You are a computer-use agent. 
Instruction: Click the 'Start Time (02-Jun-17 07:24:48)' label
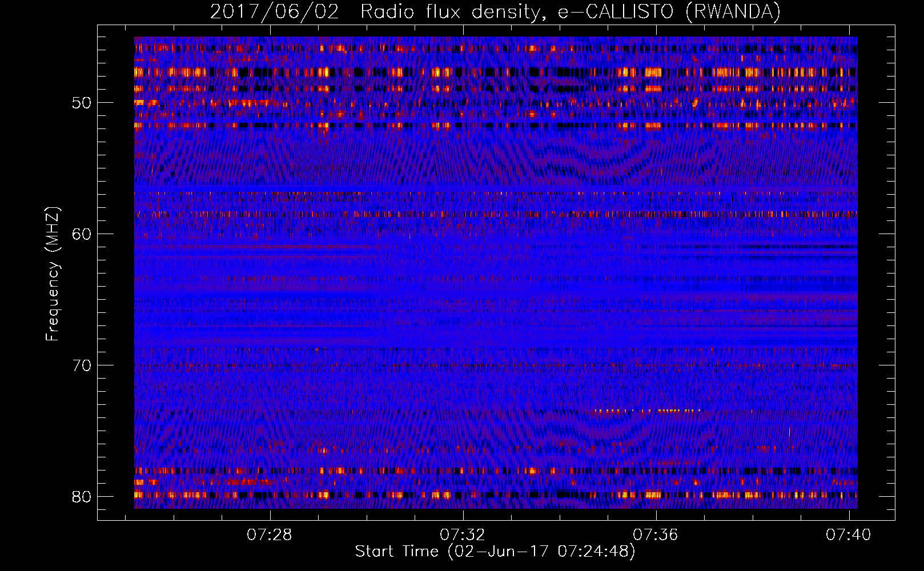tap(495, 552)
